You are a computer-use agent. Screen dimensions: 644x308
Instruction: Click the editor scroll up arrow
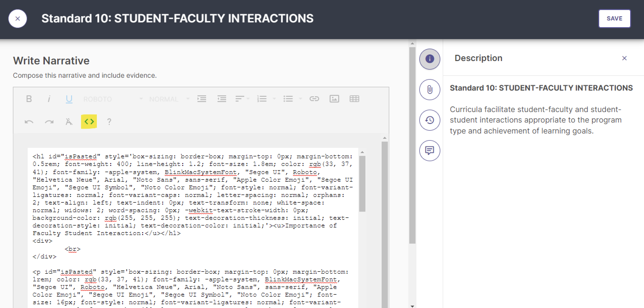[384, 138]
